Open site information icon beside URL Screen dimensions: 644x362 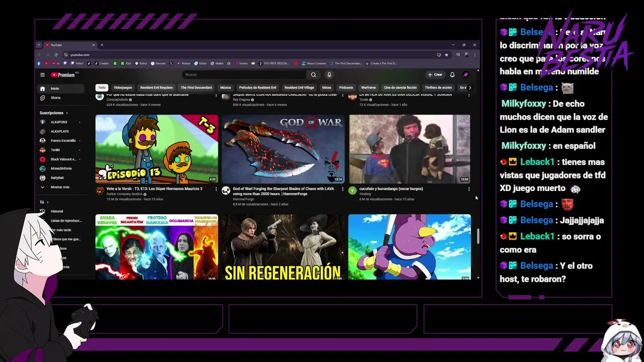pyautogui.click(x=66, y=55)
